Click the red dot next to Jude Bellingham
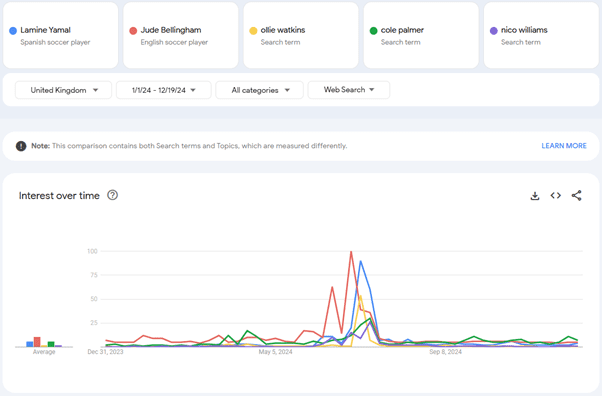 click(x=133, y=31)
